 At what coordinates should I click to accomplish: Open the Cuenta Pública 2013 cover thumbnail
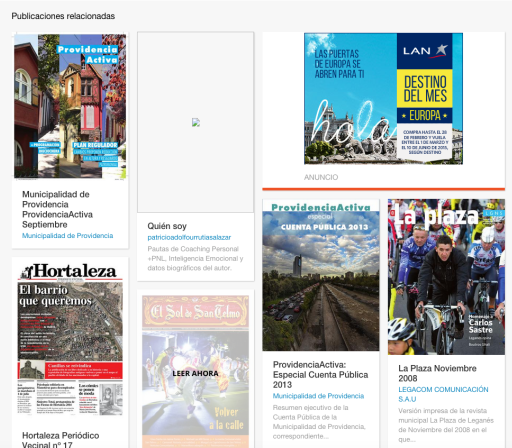click(x=321, y=276)
